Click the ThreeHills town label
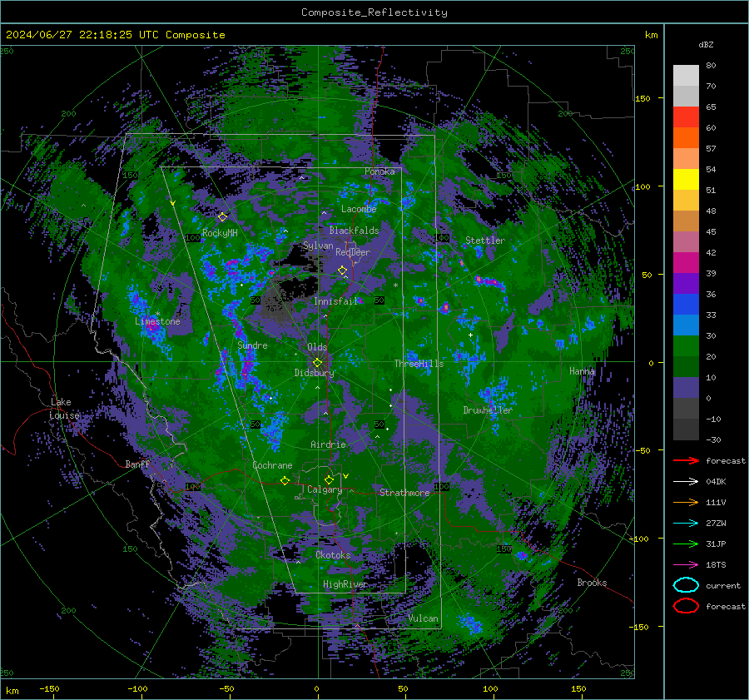The height and width of the screenshot is (700, 749). click(419, 364)
